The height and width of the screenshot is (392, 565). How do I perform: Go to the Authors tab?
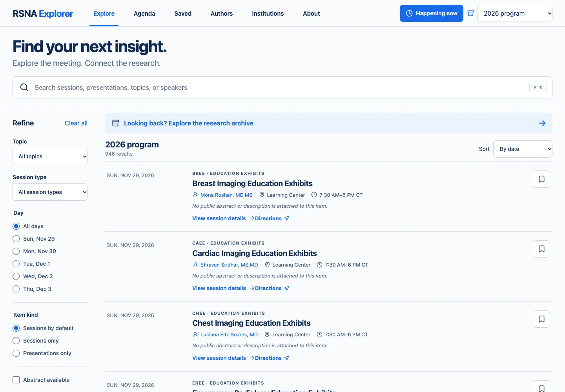pyautogui.click(x=222, y=13)
